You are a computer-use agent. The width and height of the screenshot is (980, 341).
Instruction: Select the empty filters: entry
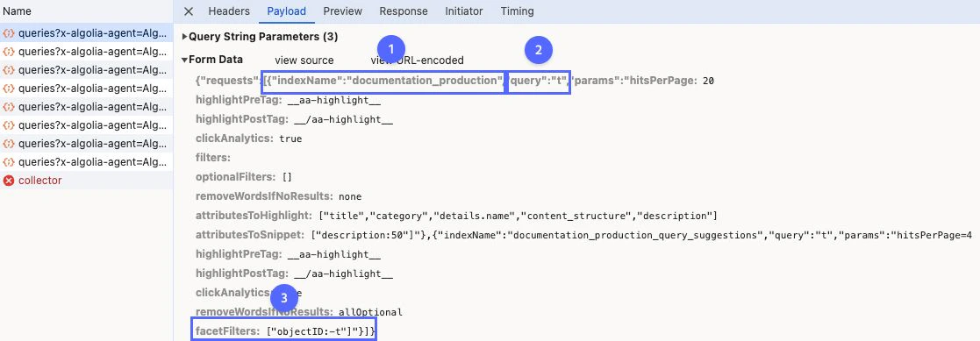(213, 158)
